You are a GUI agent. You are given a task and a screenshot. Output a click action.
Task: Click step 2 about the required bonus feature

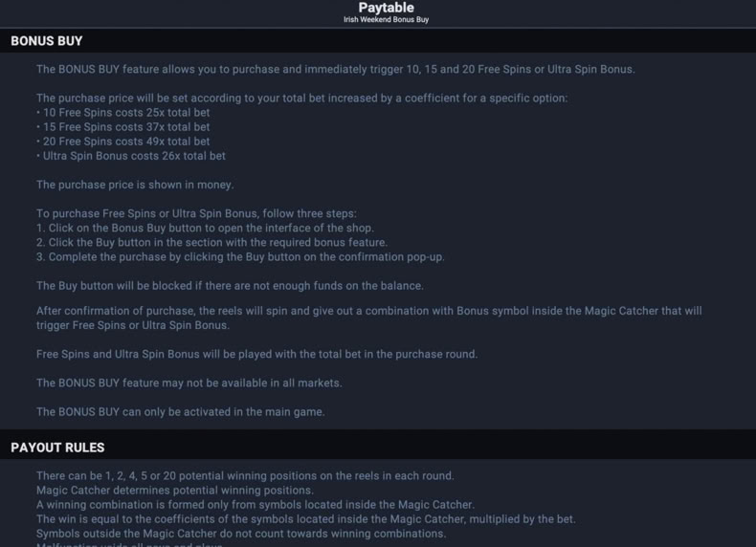pyautogui.click(x=211, y=242)
